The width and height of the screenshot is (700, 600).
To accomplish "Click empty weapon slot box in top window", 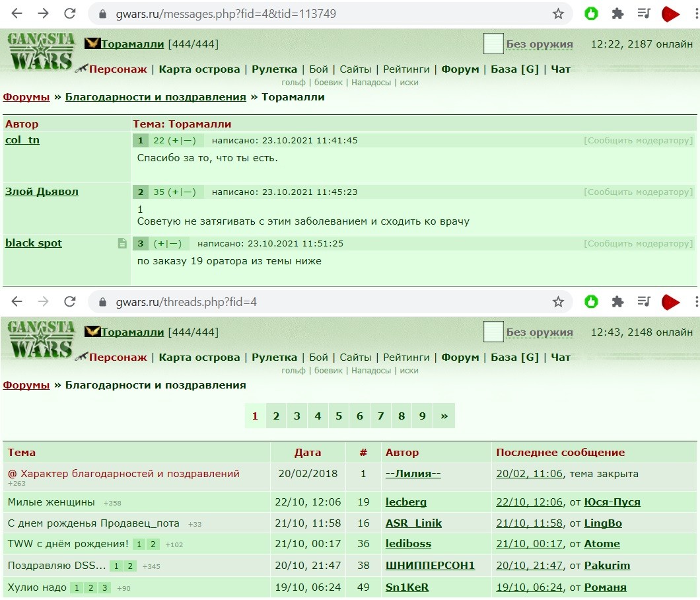I will click(x=493, y=44).
